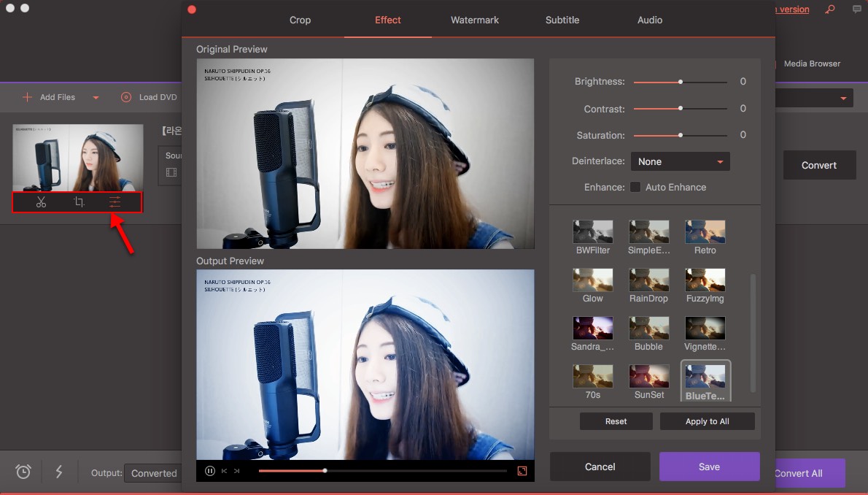Switch to the Subtitle tab
The width and height of the screenshot is (868, 495).
coord(562,20)
